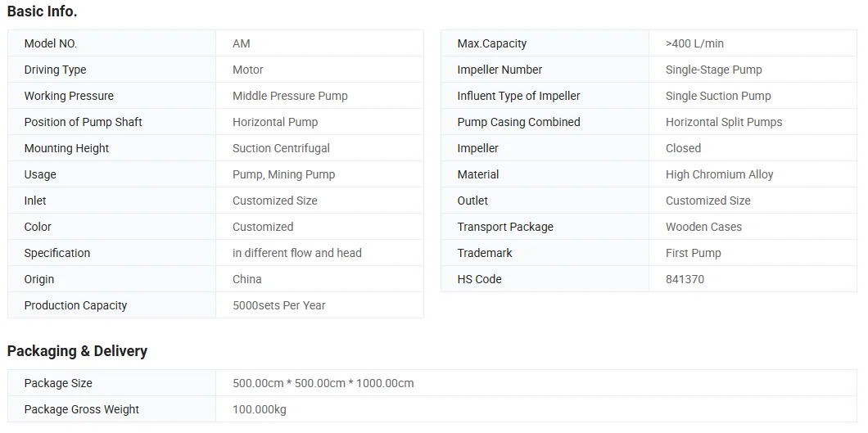
Task: Click the AM model number value
Action: point(242,43)
